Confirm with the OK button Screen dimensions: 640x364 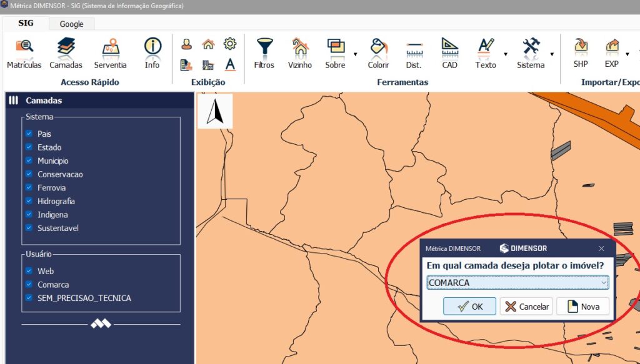(470, 307)
